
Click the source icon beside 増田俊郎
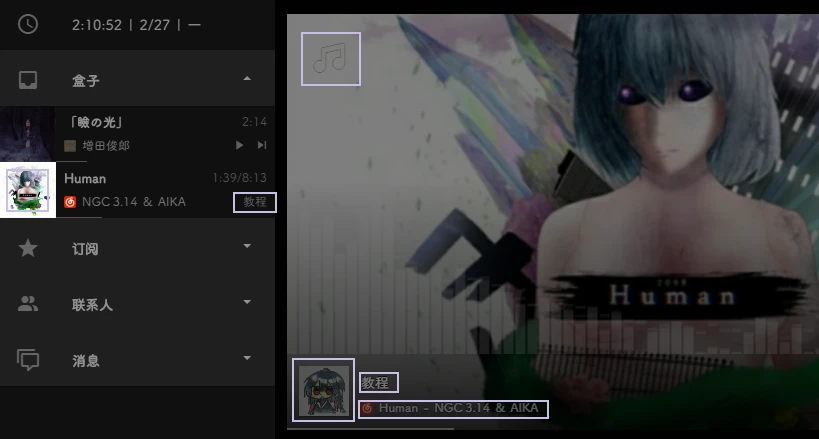point(70,146)
